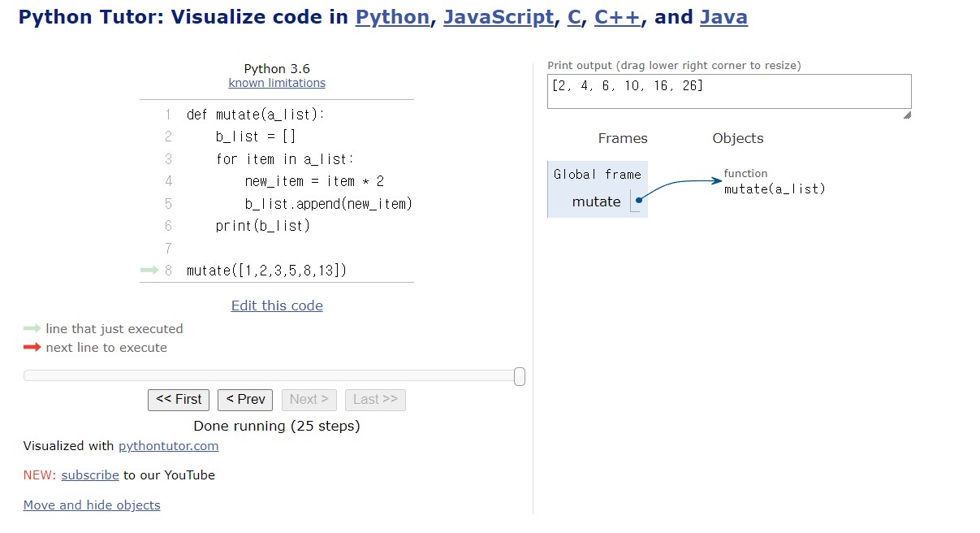Viewport: 980px width, 533px height.
Task: Jump to first step with << First
Action: (x=179, y=400)
